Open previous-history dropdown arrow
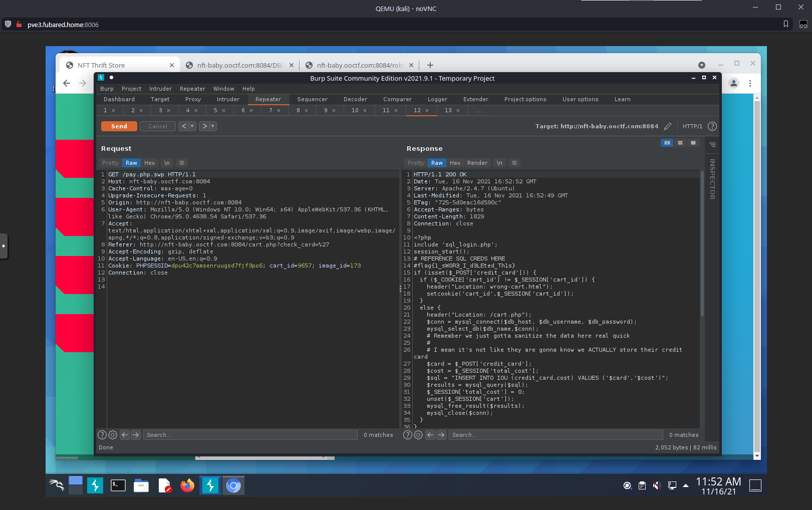The image size is (812, 510). pyautogui.click(x=192, y=126)
